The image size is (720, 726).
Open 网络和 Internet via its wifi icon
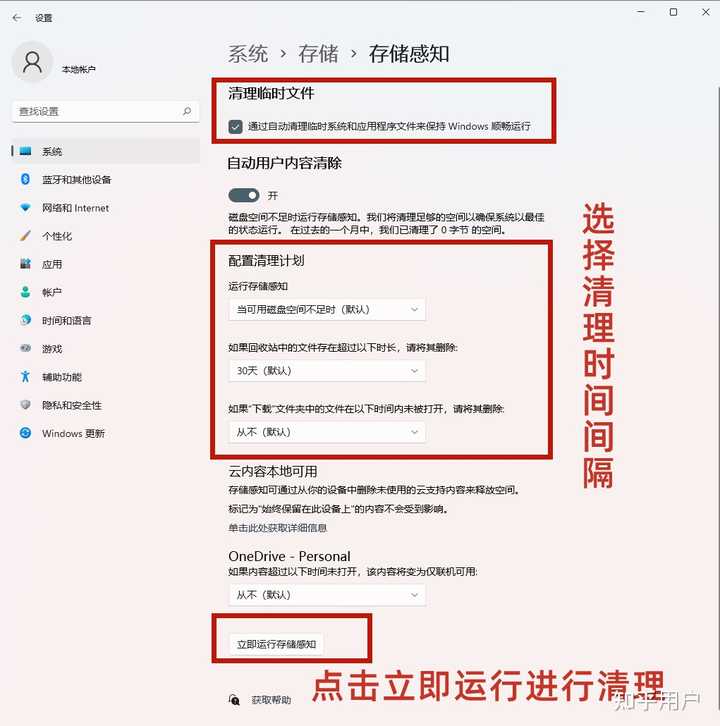coord(25,207)
